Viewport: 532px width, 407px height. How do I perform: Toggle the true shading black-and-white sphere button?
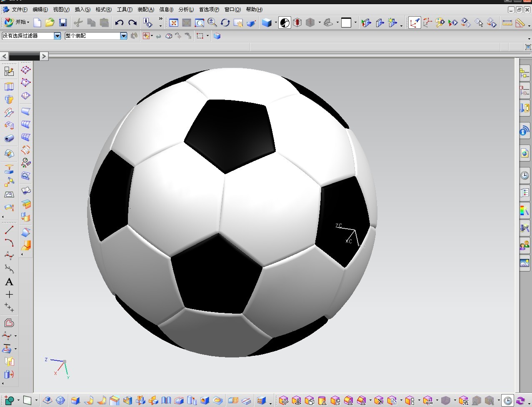point(285,22)
